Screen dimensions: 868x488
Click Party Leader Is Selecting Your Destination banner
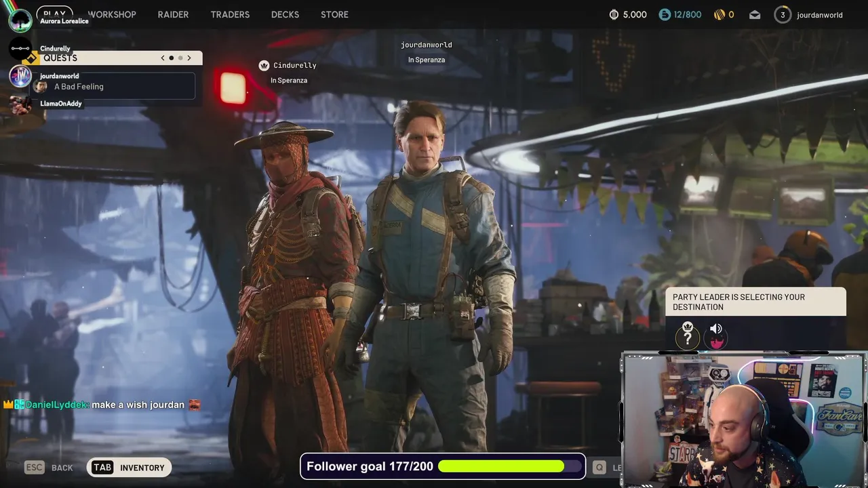coord(755,302)
